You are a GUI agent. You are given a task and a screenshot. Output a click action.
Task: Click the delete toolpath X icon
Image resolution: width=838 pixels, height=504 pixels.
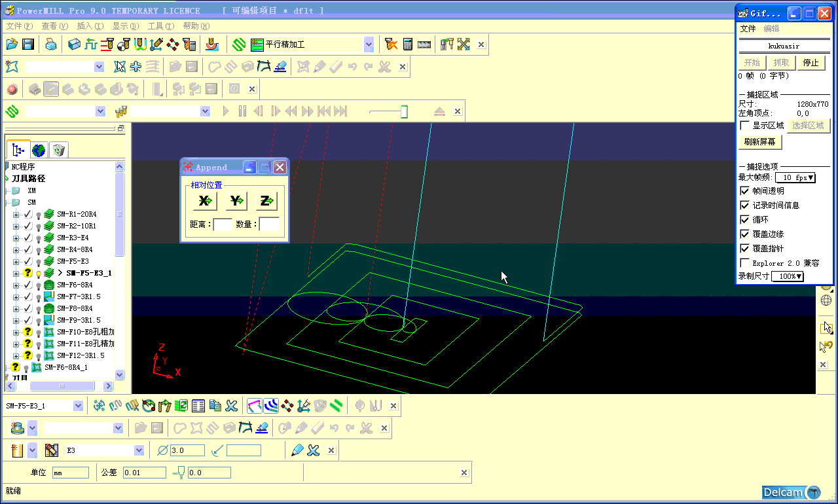231,406
